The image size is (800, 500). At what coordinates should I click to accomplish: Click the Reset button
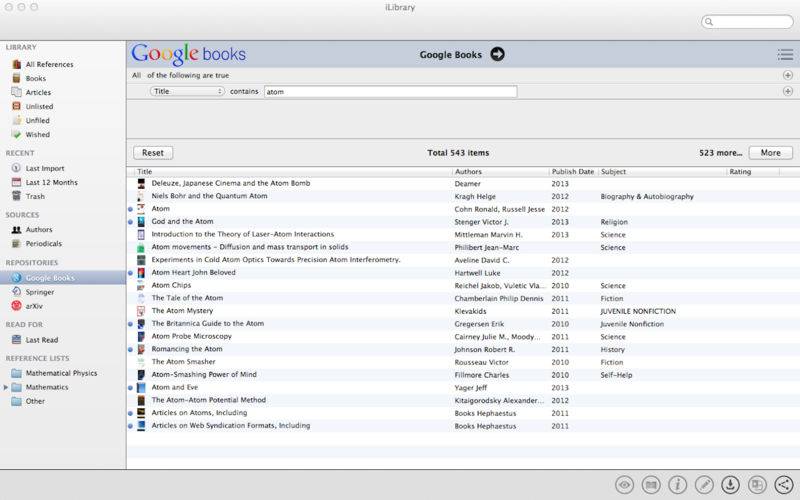coord(153,153)
